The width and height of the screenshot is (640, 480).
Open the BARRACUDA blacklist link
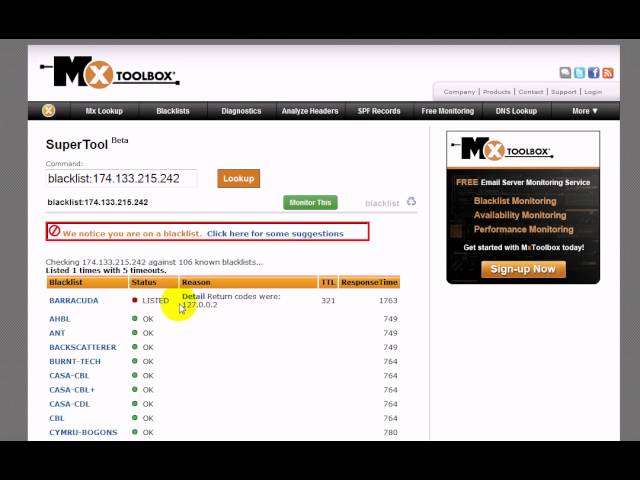(74, 300)
